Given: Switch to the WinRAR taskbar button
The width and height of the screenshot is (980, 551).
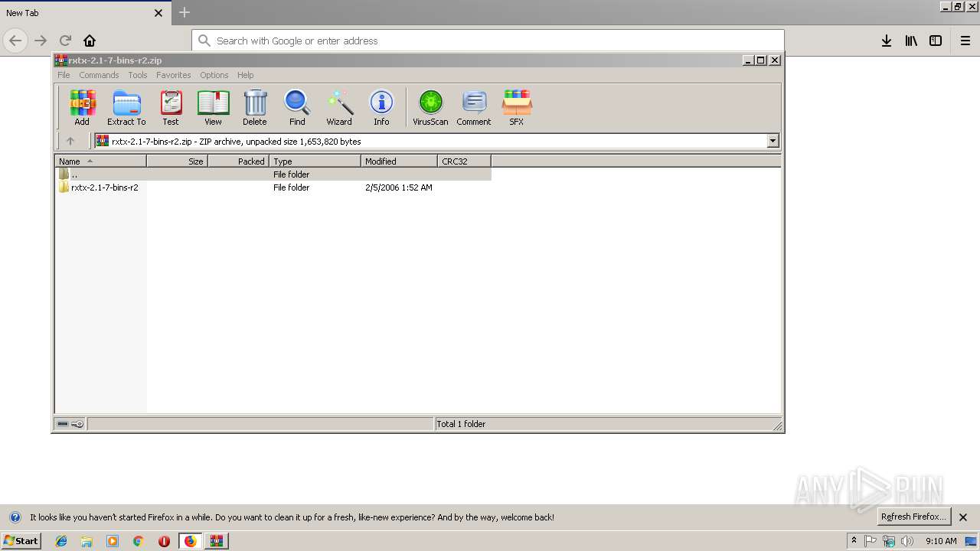Looking at the screenshot, I should 217,541.
